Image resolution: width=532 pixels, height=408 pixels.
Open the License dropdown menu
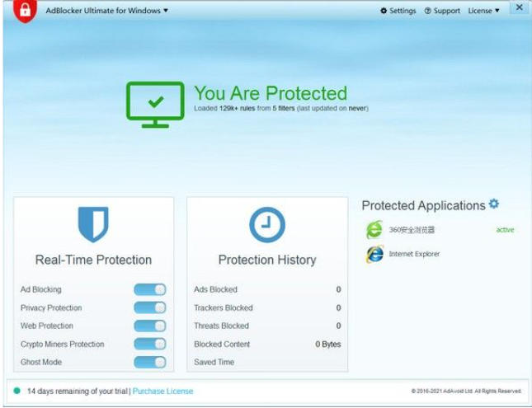483,12
